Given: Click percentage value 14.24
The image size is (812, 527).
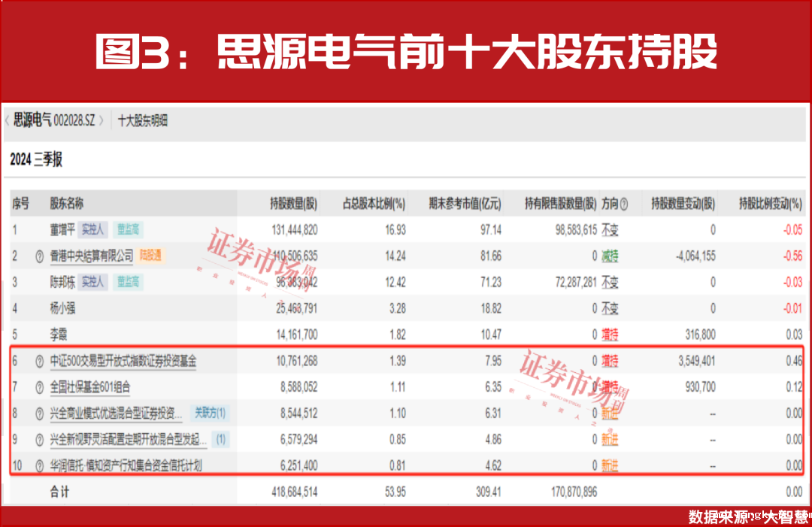Looking at the screenshot, I should pyautogui.click(x=395, y=256).
